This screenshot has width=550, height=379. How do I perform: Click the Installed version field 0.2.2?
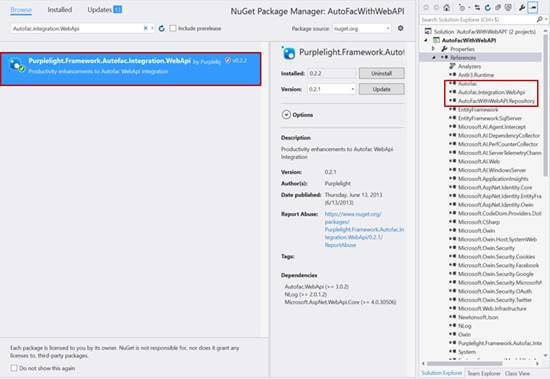click(331, 73)
